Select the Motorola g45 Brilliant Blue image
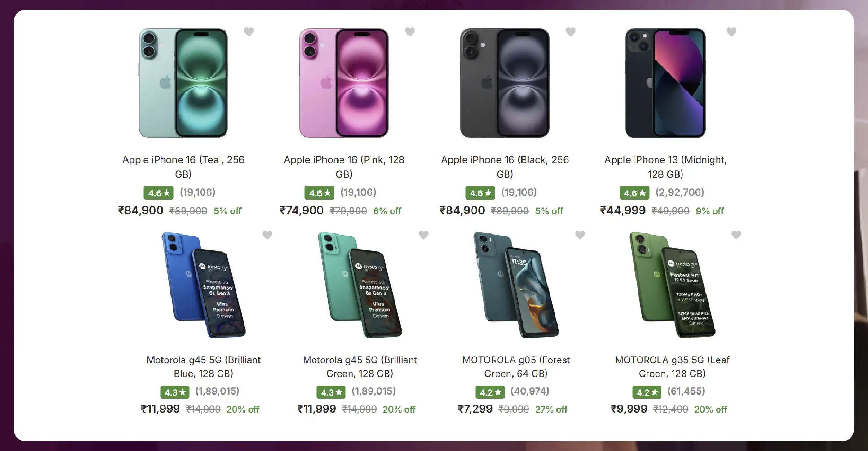This screenshot has width=868, height=451. [x=204, y=285]
